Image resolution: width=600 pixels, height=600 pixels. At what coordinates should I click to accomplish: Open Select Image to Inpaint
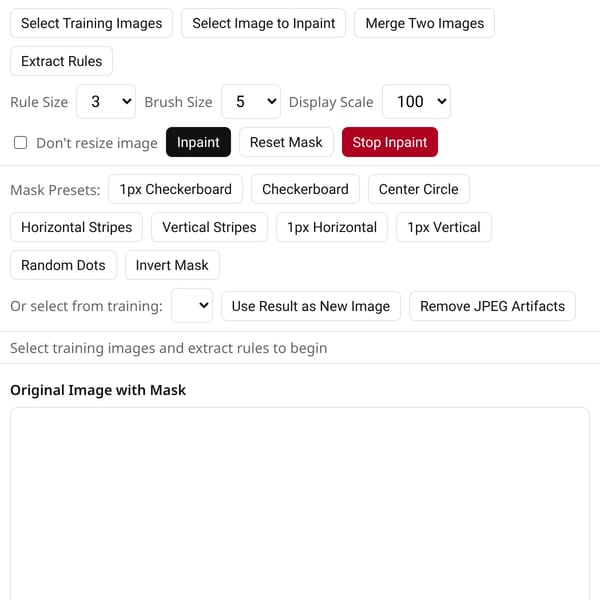[264, 23]
